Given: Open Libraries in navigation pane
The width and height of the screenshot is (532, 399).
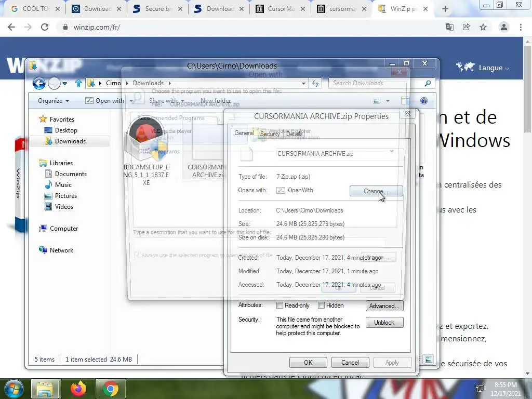Looking at the screenshot, I should click(x=61, y=163).
